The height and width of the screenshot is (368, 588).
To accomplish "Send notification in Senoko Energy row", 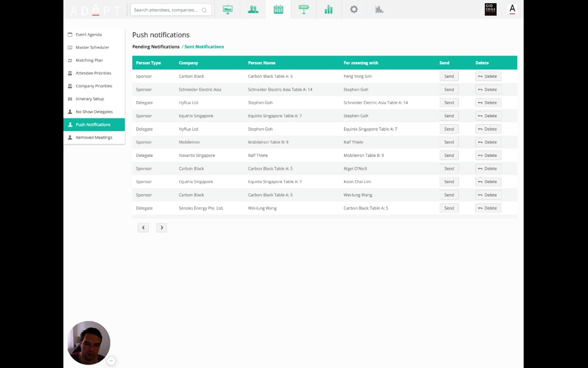I will coord(449,208).
